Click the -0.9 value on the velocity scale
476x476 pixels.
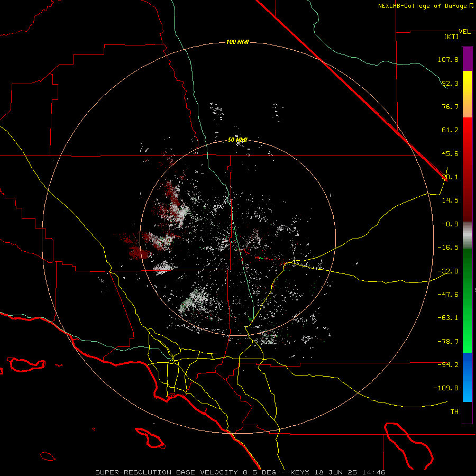click(x=450, y=224)
